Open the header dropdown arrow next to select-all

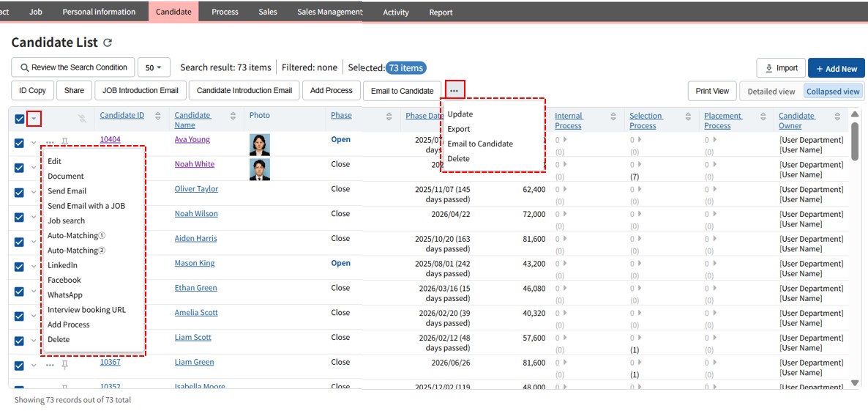coord(34,119)
